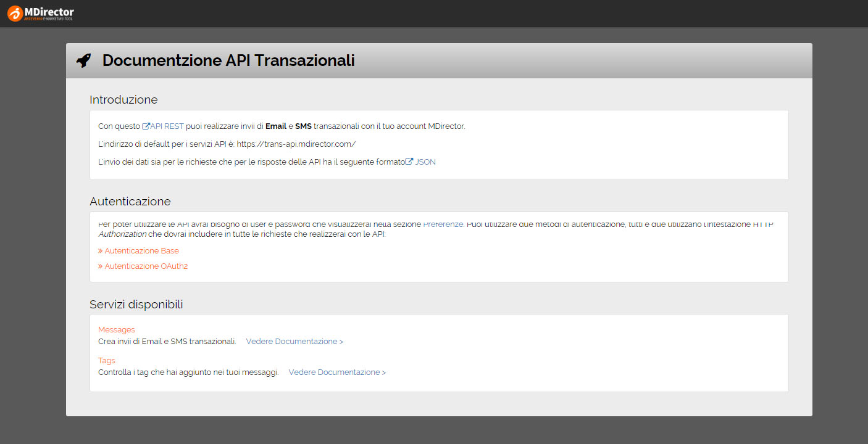Viewport: 868px width, 444px height.
Task: Click the https://trans-api.mdirector.com/ address text
Action: [296, 144]
